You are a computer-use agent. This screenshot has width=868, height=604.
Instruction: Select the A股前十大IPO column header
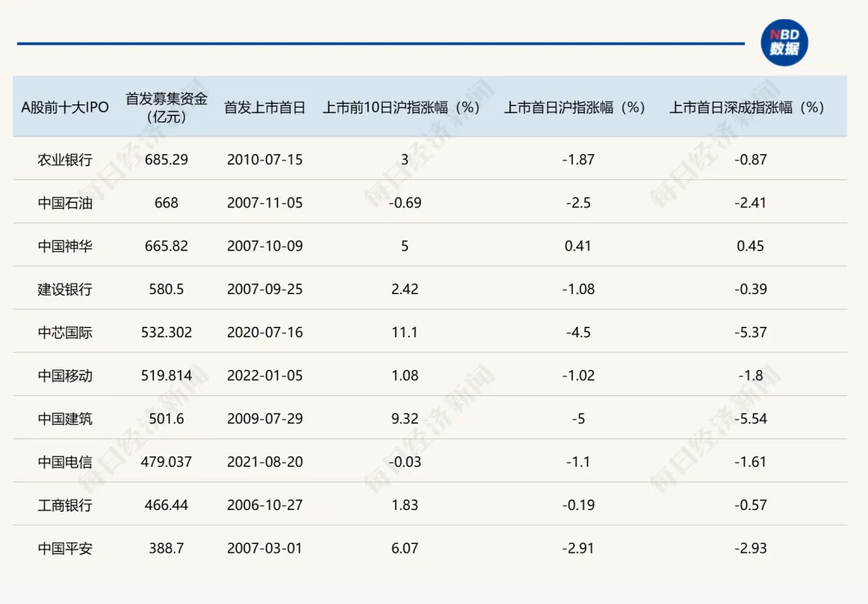(x=65, y=108)
